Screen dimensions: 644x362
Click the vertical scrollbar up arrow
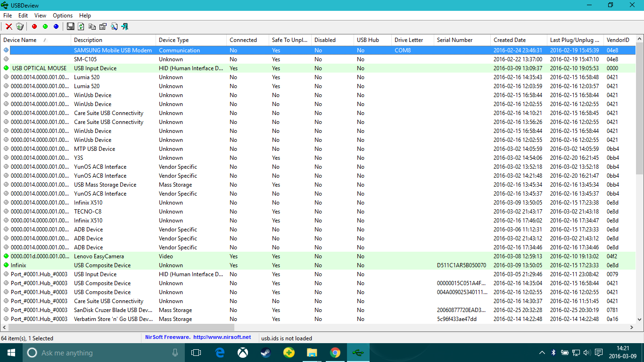click(x=640, y=39)
